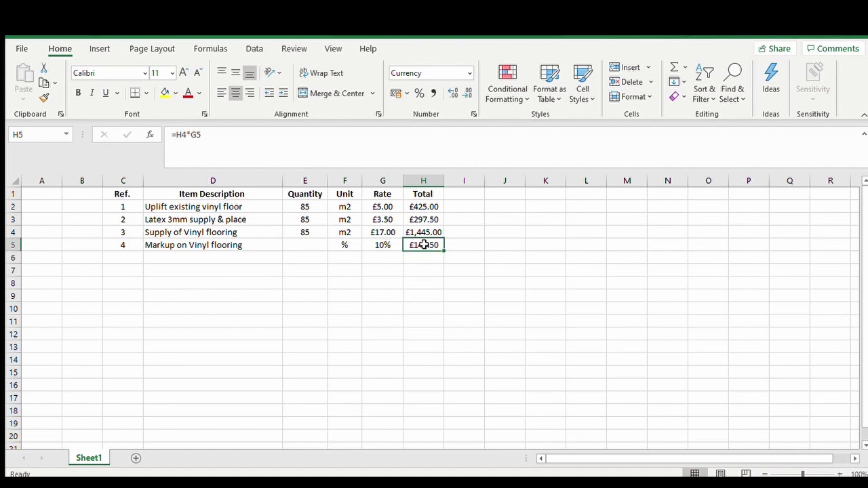
Task: Select cell with £1,445.00 total
Action: click(423, 232)
